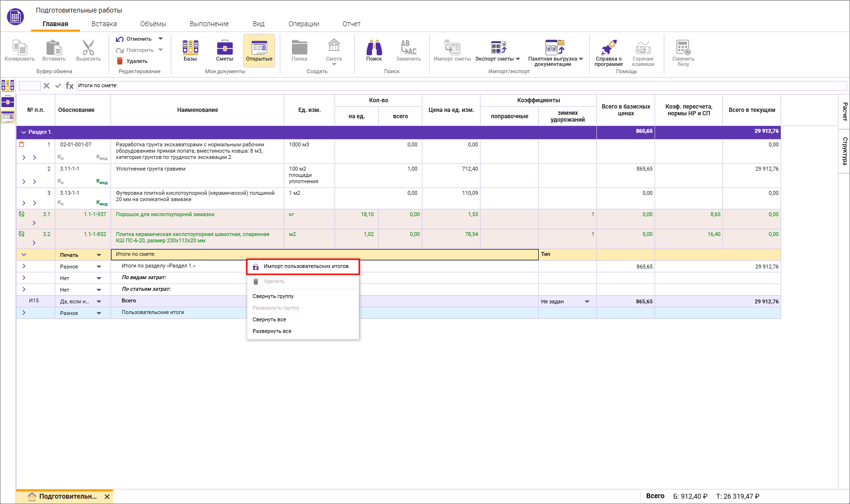Open the Печать dropdown in totals row

click(99, 255)
